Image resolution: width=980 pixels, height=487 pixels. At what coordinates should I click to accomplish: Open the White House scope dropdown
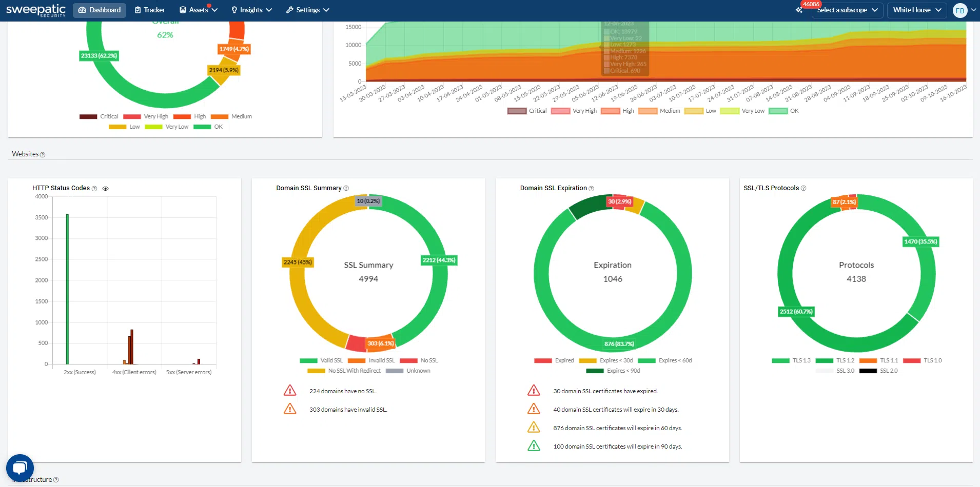click(917, 10)
